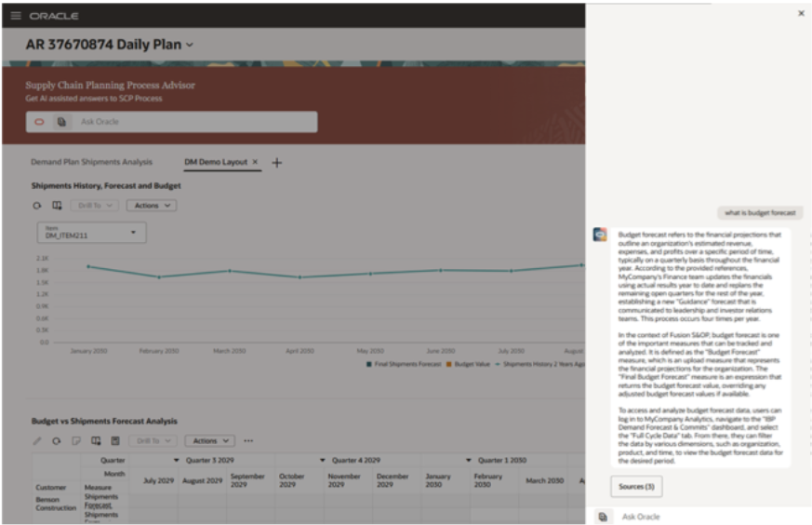Expand the AR 37670874 Daily Plan dropdown
The height and width of the screenshot is (525, 812).
[190, 45]
